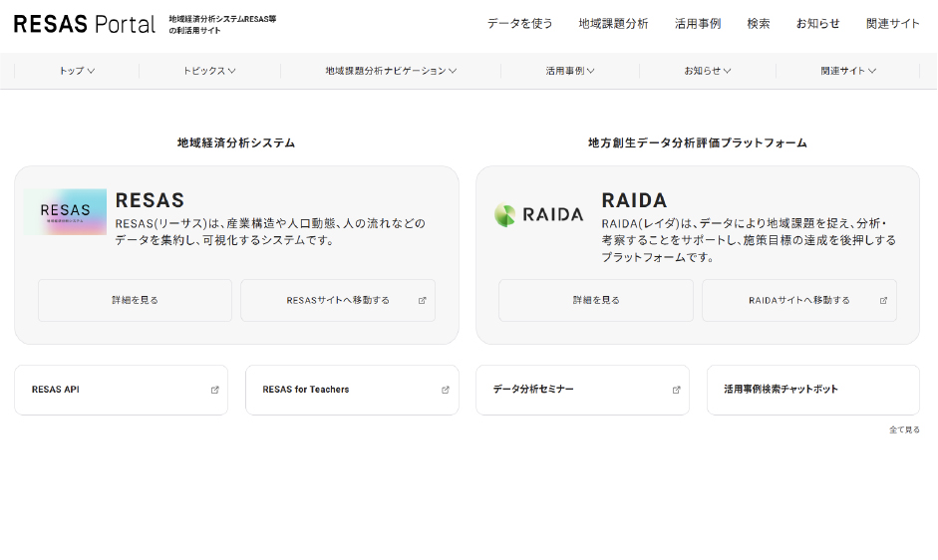Expand the トップ dropdown menu
The height and width of the screenshot is (560, 938).
tap(77, 71)
